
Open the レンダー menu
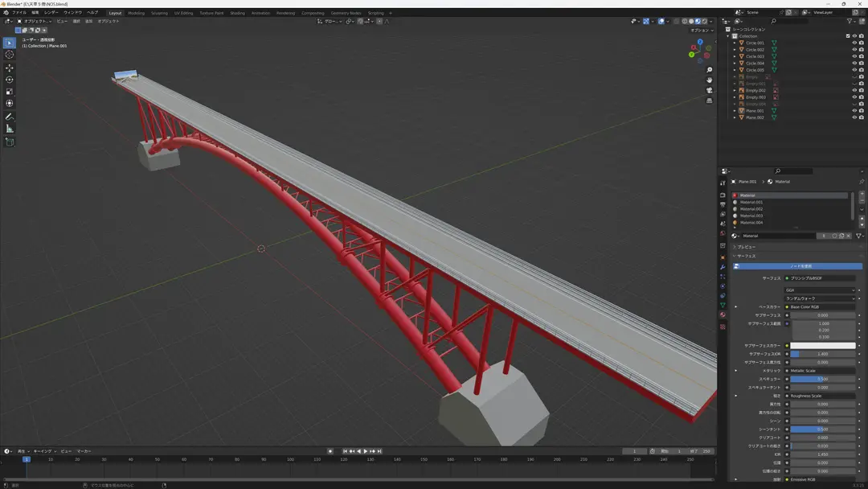click(x=51, y=12)
